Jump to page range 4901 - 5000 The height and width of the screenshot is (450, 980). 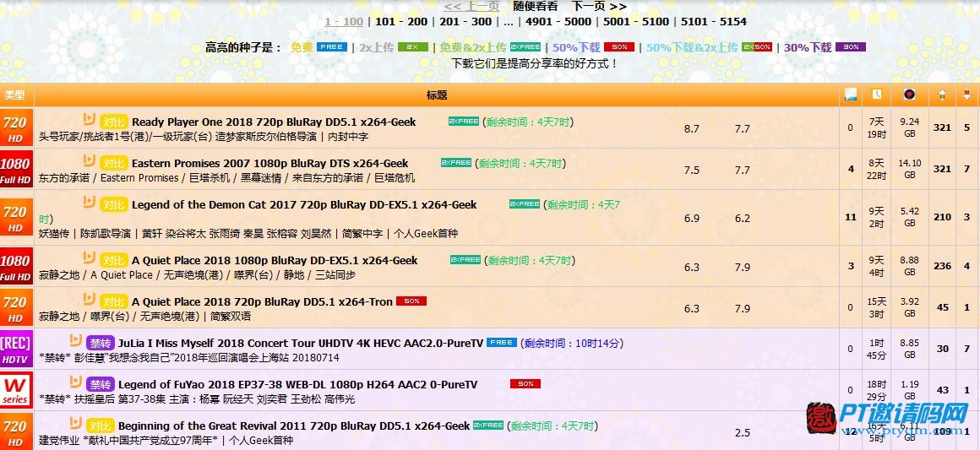coord(558,22)
